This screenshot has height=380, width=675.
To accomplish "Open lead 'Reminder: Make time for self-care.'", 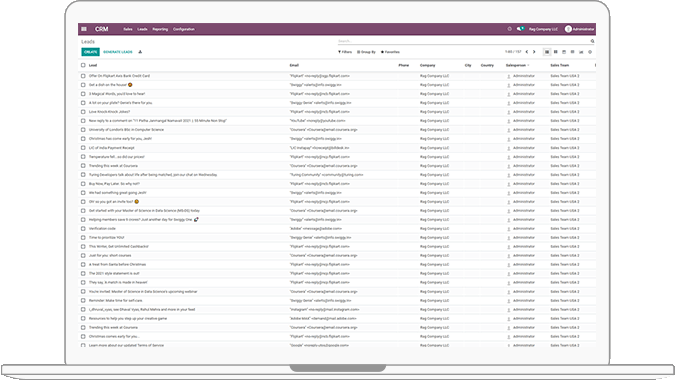I will pos(115,301).
